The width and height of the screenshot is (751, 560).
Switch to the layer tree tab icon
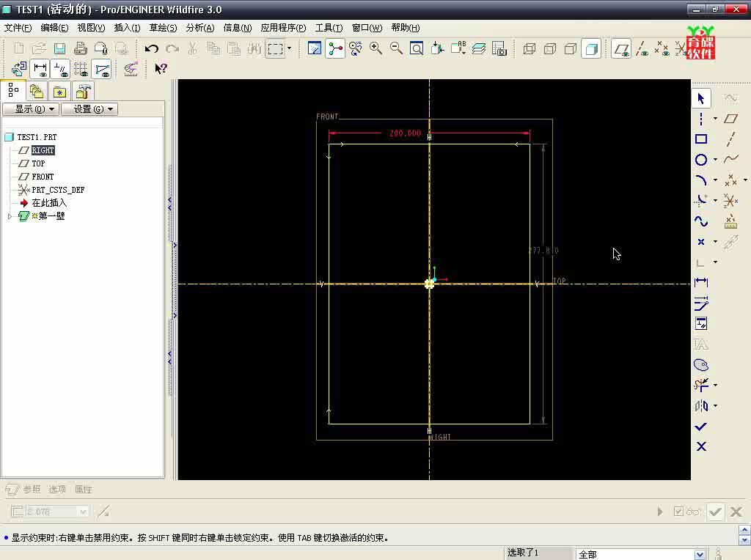click(x=37, y=91)
